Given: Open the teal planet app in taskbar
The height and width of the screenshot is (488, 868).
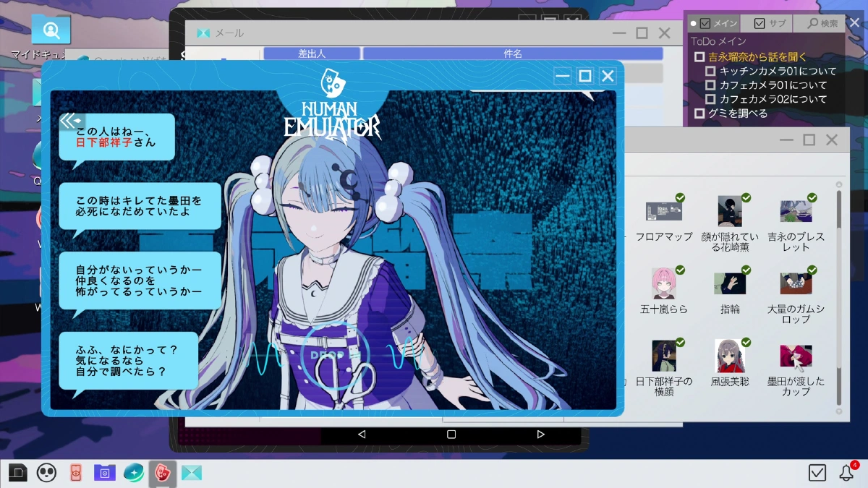Looking at the screenshot, I should coord(134,473).
